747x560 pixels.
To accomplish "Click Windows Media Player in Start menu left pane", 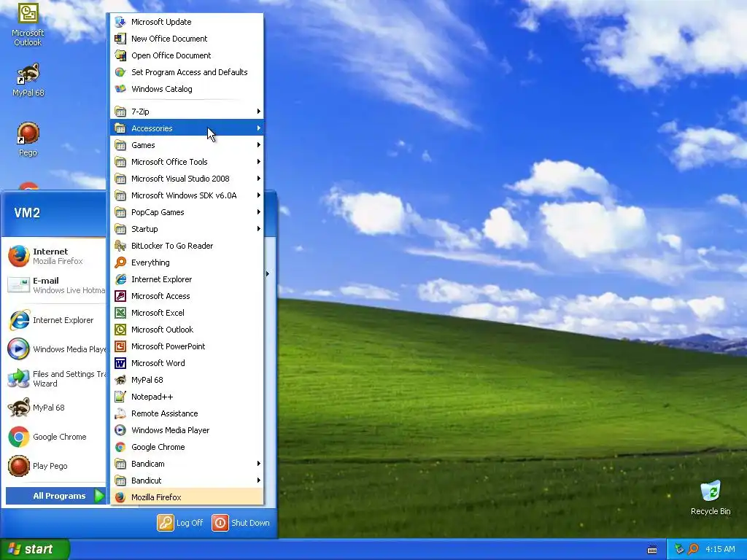I will click(x=55, y=349).
